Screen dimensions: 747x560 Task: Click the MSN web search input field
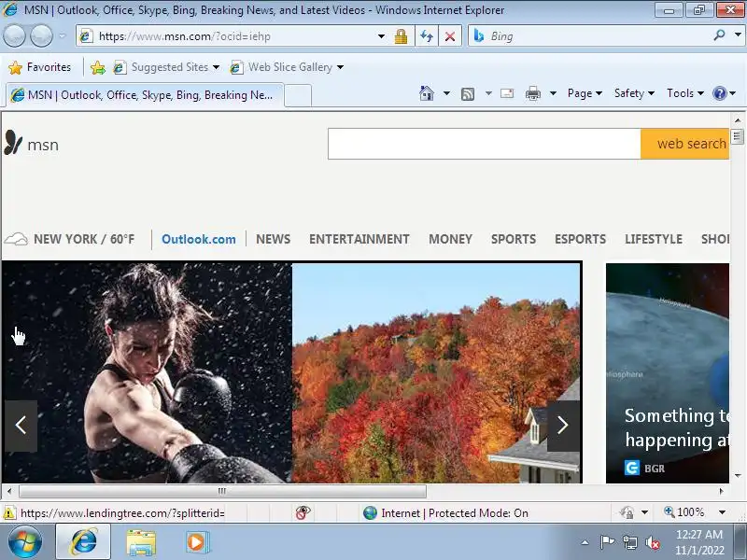pos(484,144)
